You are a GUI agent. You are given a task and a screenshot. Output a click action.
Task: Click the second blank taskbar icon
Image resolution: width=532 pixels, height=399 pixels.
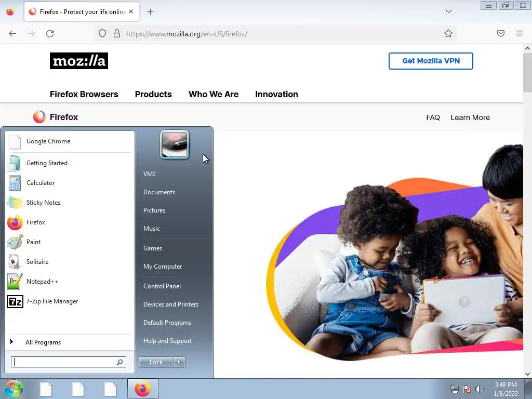click(x=78, y=389)
